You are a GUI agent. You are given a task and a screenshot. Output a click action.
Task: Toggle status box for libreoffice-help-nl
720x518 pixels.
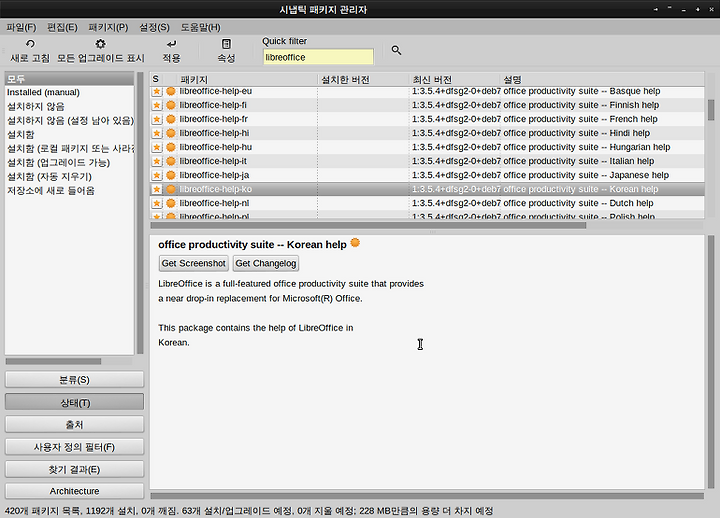click(x=157, y=203)
